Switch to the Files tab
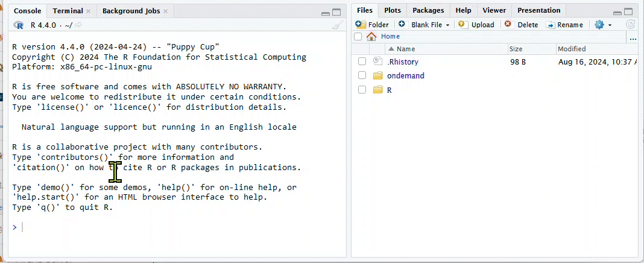This screenshot has height=263, width=644. coord(365,10)
